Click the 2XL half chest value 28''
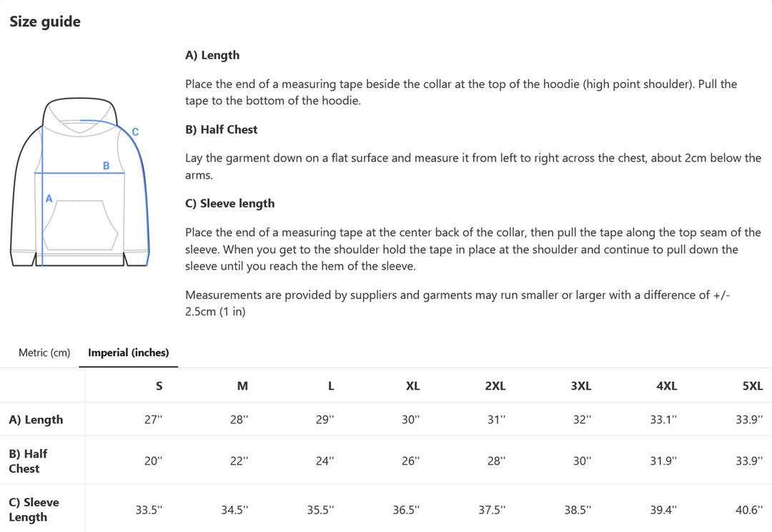Viewport: 772px width, 532px height. [496, 461]
